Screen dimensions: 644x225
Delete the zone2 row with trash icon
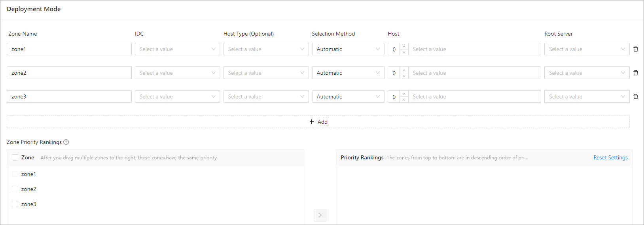coord(635,73)
